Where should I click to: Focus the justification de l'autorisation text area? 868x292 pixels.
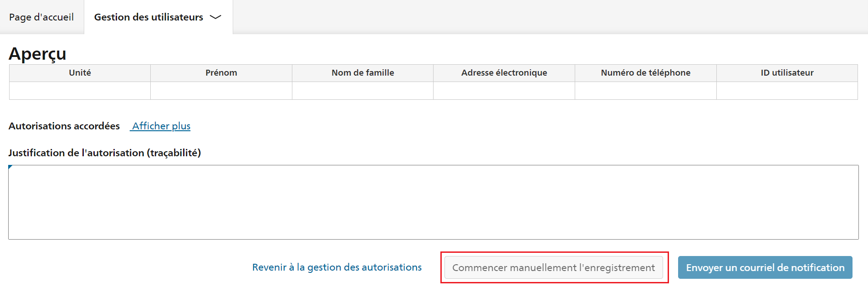(x=434, y=202)
